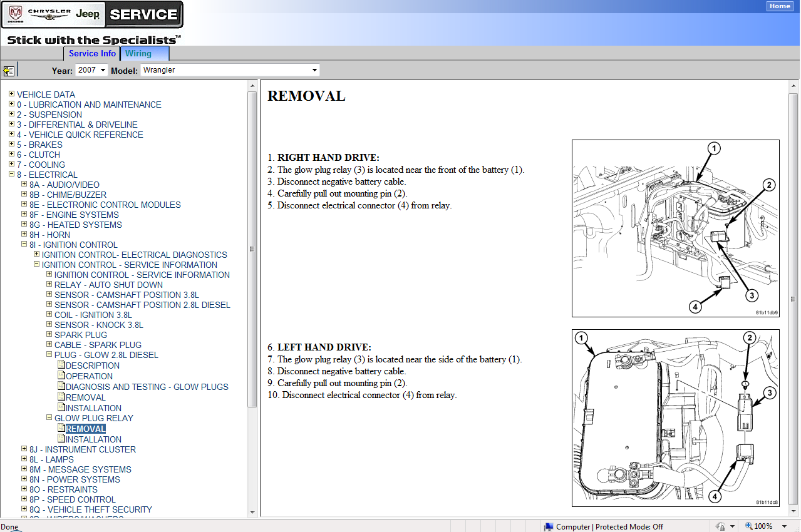The height and width of the screenshot is (532, 801).
Task: Click the Chrysler Jeep Service logo
Action: 92,14
